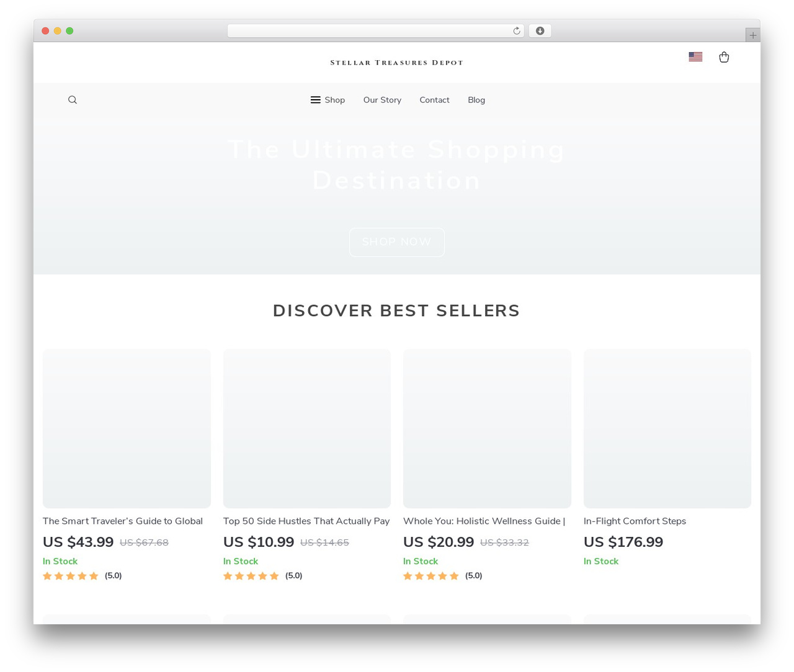This screenshot has height=672, width=794.
Task: Click In-Flight Comfort Steps product image
Action: pos(667,428)
